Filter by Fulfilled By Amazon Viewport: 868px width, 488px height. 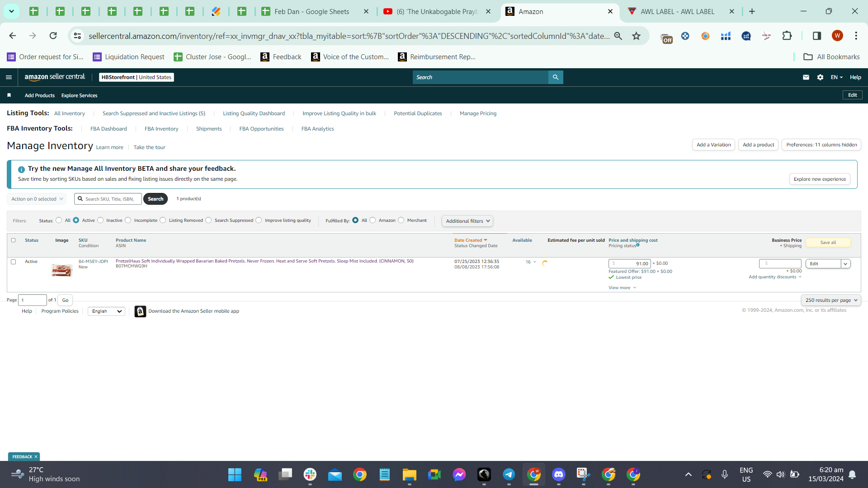coord(373,221)
